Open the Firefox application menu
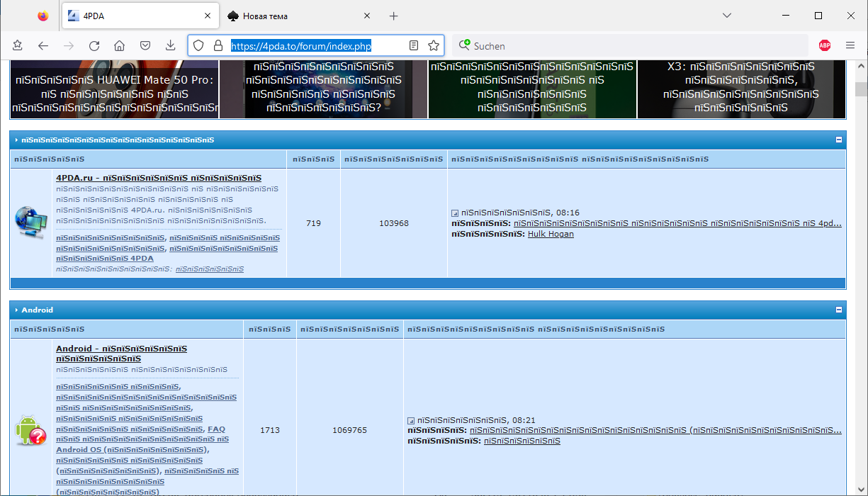 [x=850, y=45]
